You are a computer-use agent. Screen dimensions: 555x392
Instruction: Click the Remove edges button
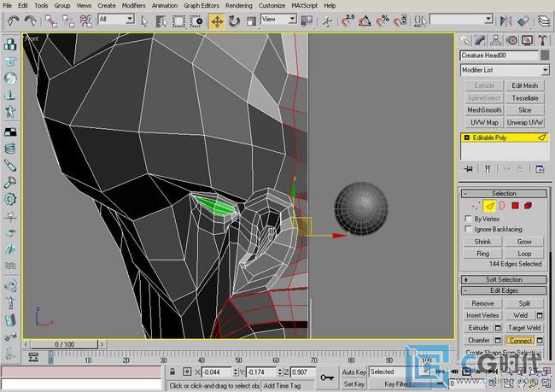coord(482,303)
